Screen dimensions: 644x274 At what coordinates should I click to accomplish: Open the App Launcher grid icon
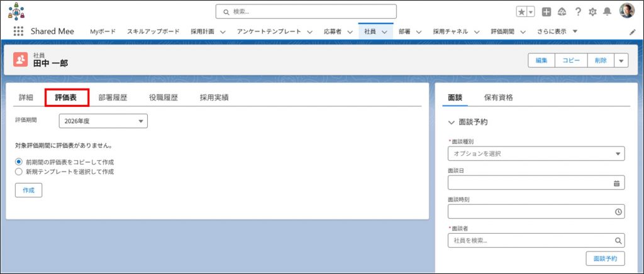pyautogui.click(x=18, y=31)
